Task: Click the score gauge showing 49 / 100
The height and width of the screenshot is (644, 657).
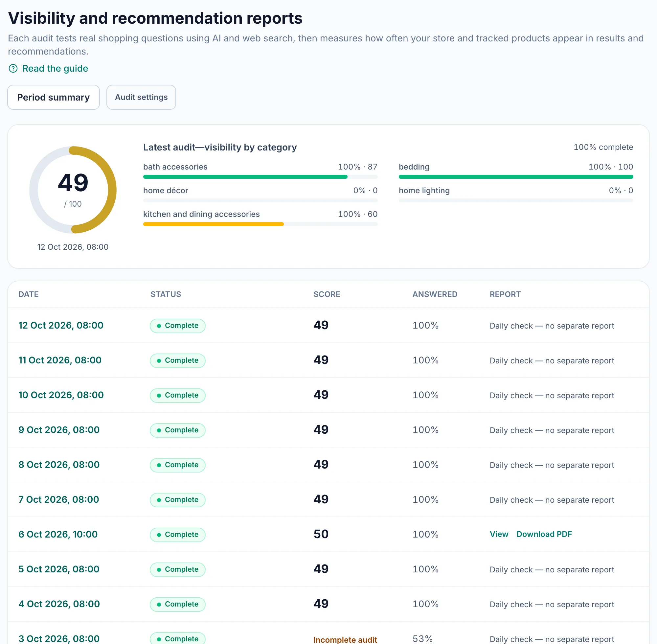Action: coord(73,190)
